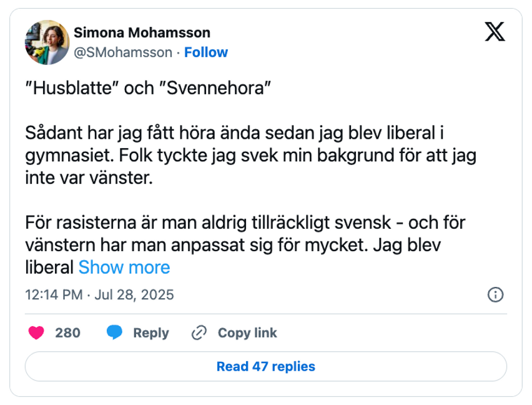Click the Copy link text label
Image resolution: width=532 pixels, height=405 pixels.
tap(247, 332)
